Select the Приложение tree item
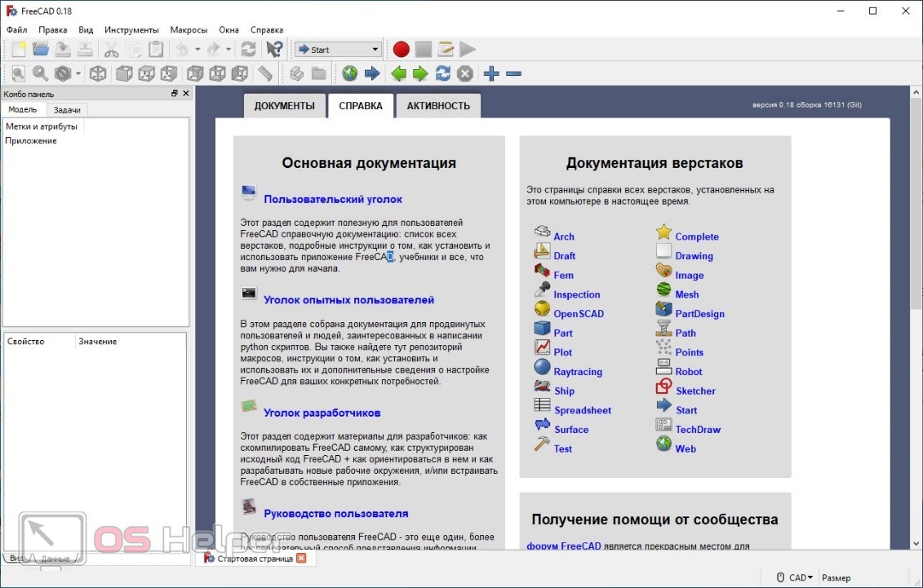923x588 pixels. tap(31, 141)
